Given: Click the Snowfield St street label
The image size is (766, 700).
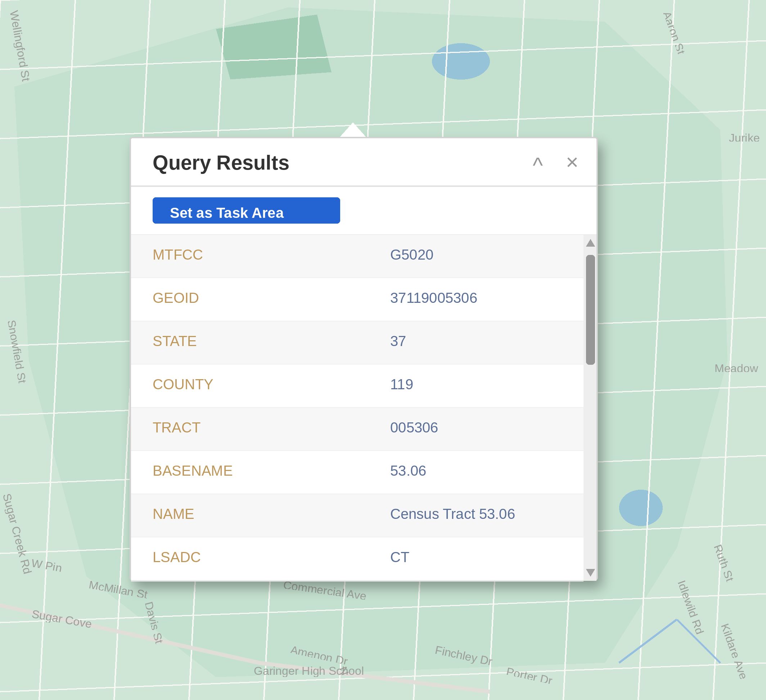Looking at the screenshot, I should pyautogui.click(x=17, y=352).
